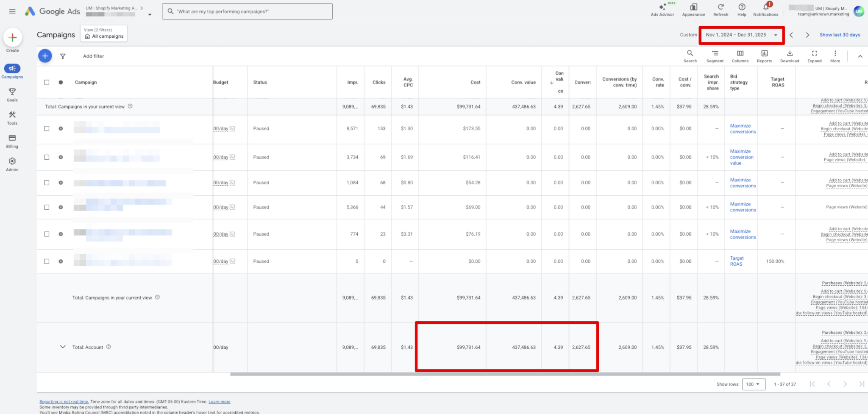Toggle the select-all campaigns checkbox
Screen dimensions: 868x414
(47, 82)
